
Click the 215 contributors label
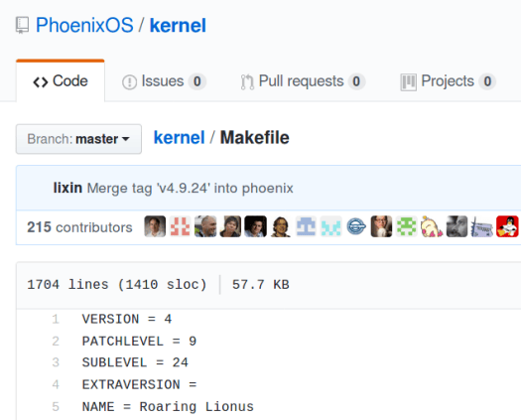coord(79,227)
